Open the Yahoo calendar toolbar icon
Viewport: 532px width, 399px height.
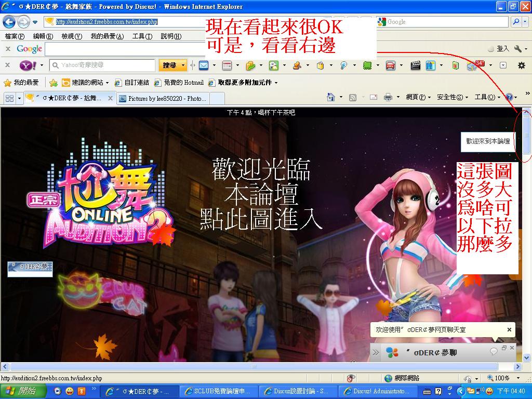point(227,65)
